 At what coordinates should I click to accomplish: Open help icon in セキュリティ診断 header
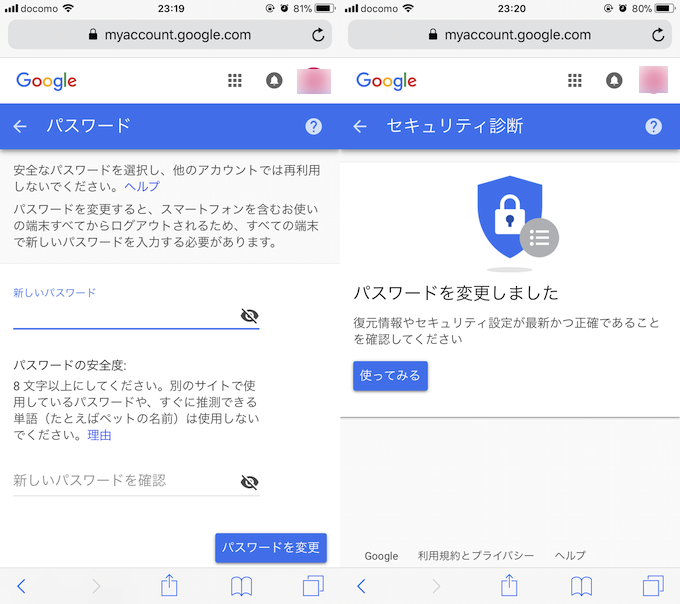click(653, 126)
